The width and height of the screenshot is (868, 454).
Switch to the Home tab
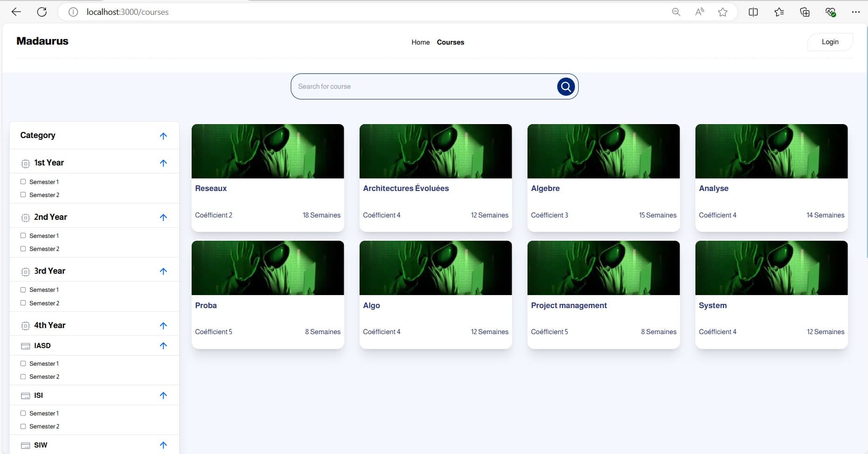[x=420, y=42]
